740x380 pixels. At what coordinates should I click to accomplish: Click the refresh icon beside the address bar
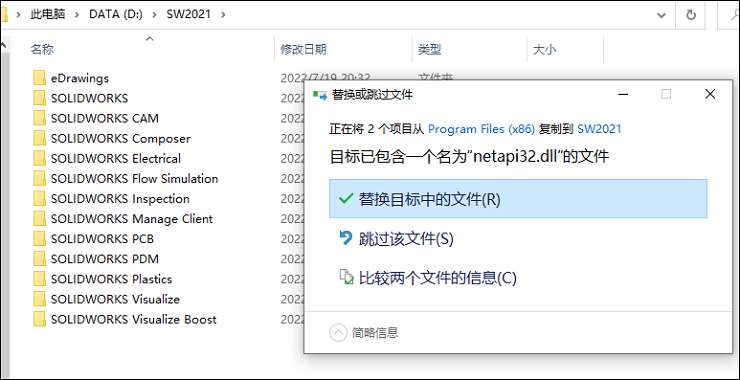click(690, 15)
